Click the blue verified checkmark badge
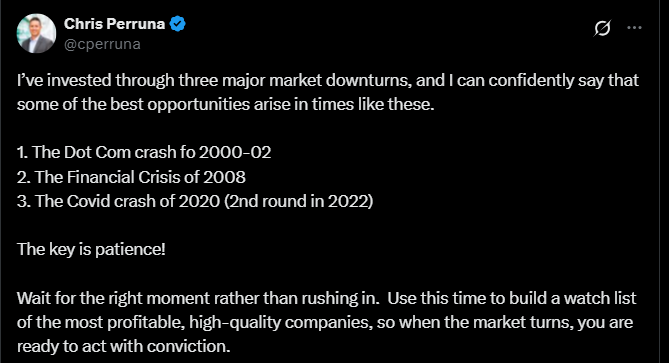The image size is (669, 363). coord(177,24)
